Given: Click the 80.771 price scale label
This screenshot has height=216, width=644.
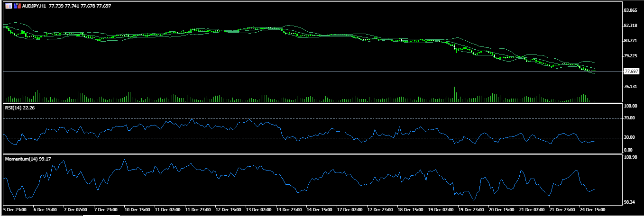Looking at the screenshot, I should (x=631, y=41).
